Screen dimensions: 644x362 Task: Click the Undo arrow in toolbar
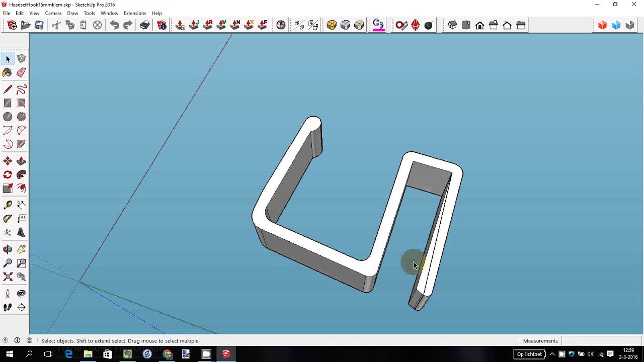click(x=114, y=25)
